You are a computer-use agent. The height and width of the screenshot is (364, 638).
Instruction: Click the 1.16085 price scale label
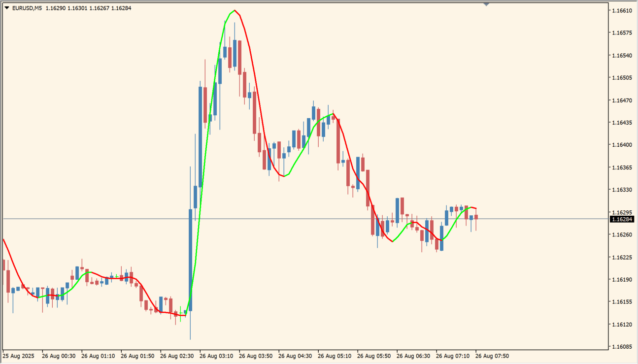622,346
